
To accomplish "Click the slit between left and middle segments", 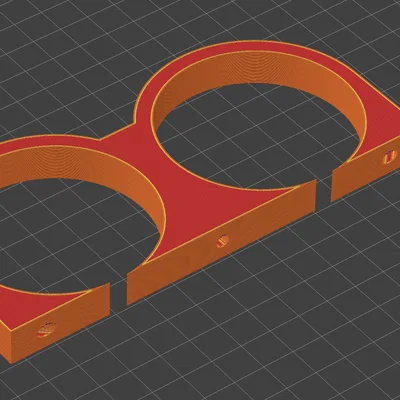I will click(x=118, y=290).
